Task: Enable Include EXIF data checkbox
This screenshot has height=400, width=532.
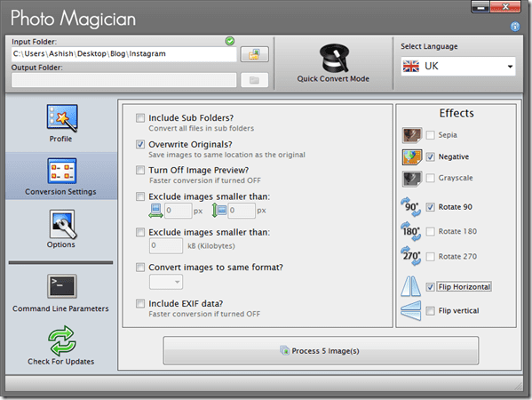Action: click(x=140, y=303)
